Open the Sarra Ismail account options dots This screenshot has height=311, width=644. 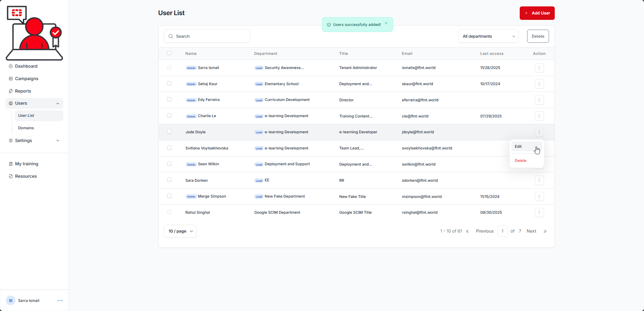60,301
